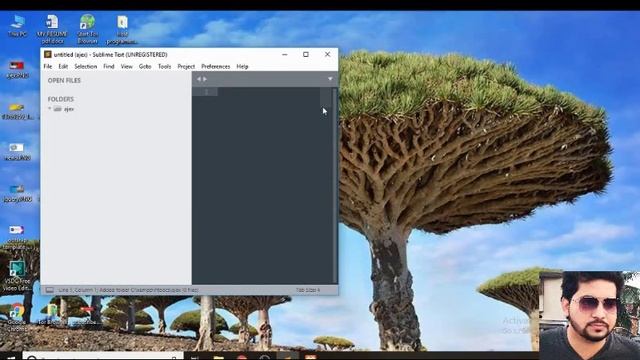The height and width of the screenshot is (360, 640).
Task: Maximize the Sublime Text window
Action: click(306, 54)
